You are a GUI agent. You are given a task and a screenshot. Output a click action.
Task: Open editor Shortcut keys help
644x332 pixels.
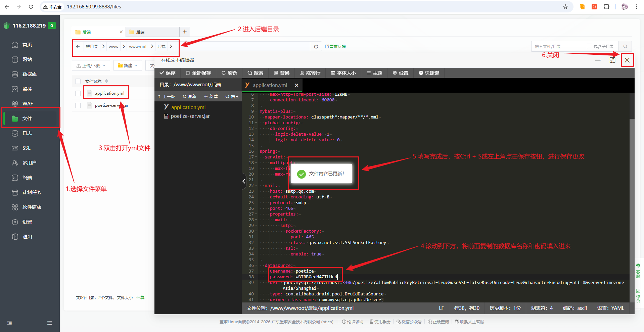tap(429, 73)
